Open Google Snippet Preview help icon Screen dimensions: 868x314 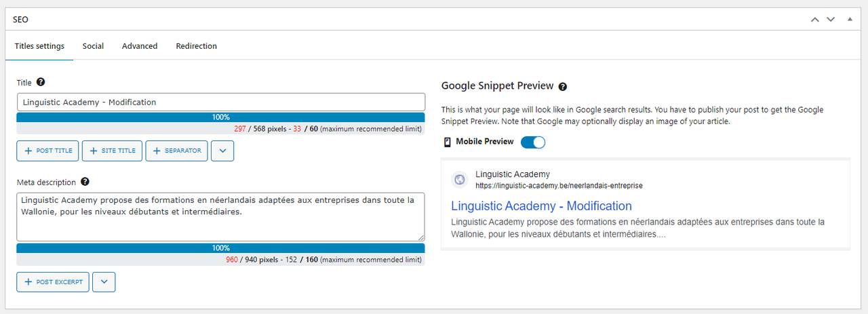tap(562, 87)
